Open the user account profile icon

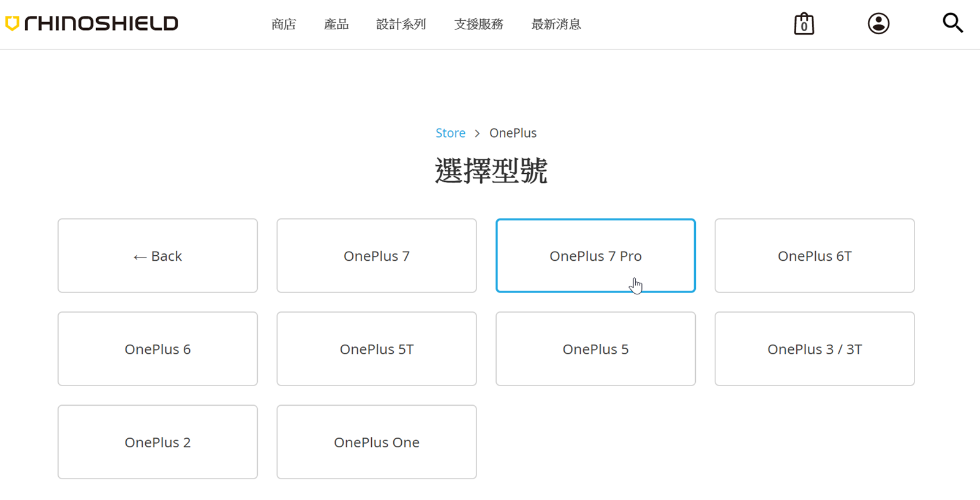[878, 24]
